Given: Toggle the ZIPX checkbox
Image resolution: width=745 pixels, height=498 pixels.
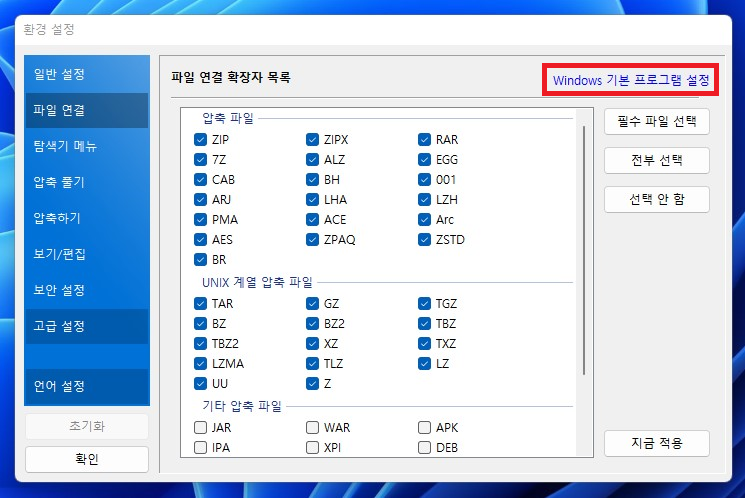Looking at the screenshot, I should 312,140.
